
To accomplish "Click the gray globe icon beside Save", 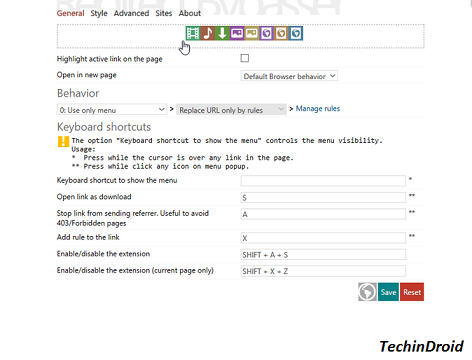I will point(367,292).
